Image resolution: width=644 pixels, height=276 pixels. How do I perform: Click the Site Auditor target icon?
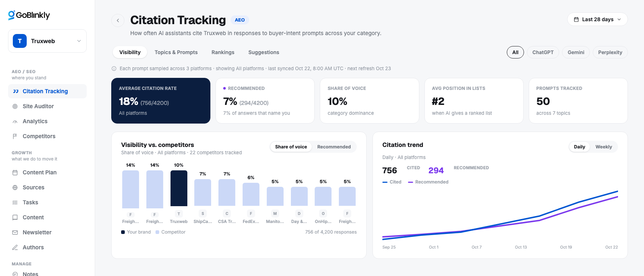(15, 106)
